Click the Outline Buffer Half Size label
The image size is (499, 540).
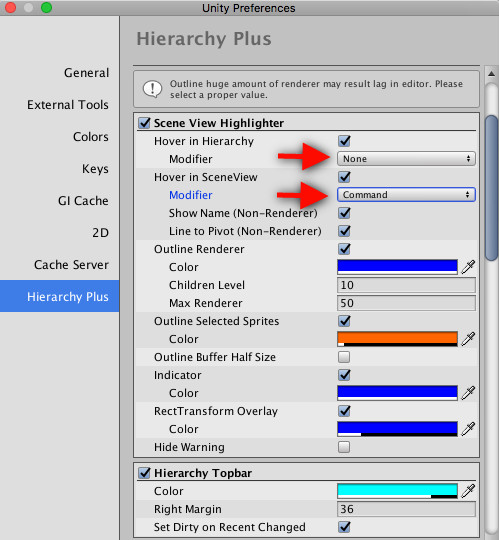coord(215,357)
